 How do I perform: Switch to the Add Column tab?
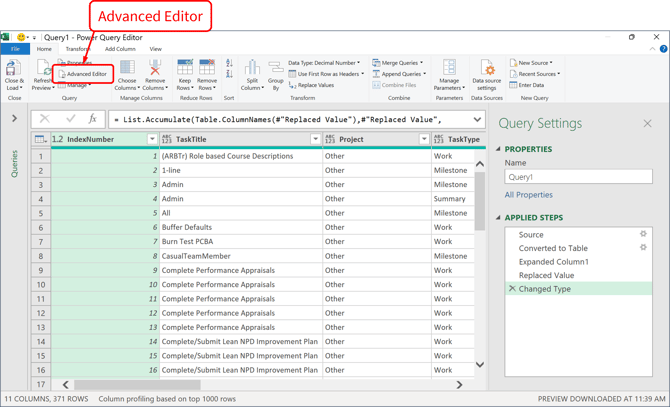click(x=120, y=49)
